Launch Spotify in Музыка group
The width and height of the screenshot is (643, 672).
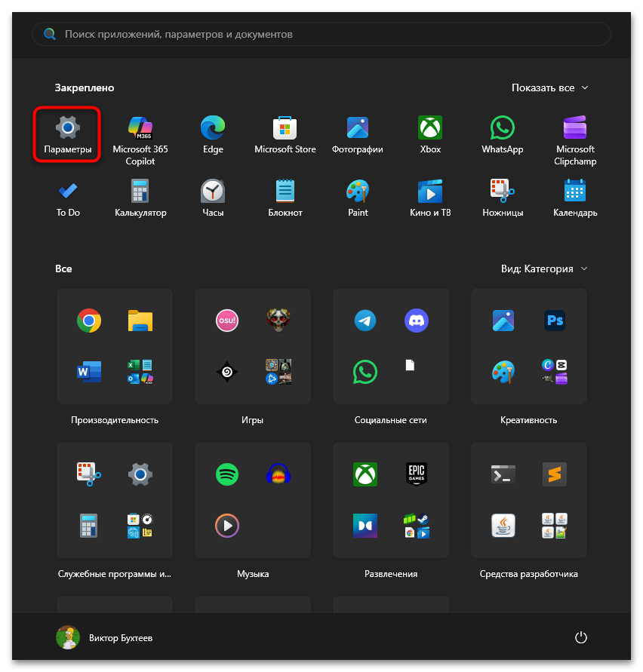pyautogui.click(x=227, y=474)
